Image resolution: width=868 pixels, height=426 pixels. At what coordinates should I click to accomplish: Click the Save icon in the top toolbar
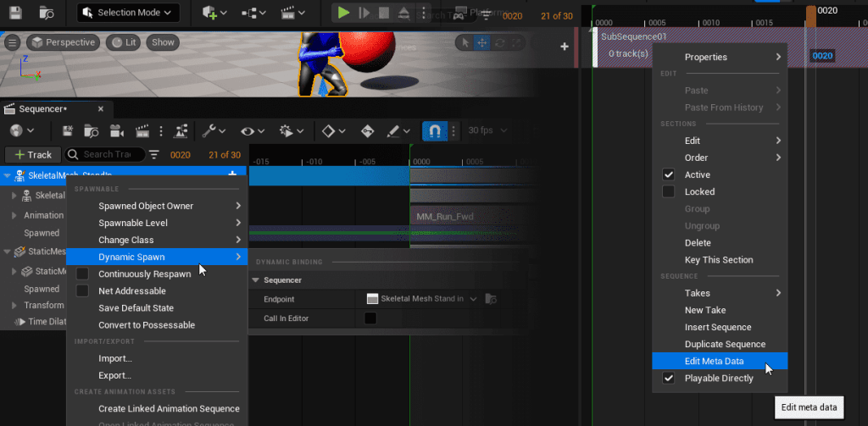click(15, 13)
